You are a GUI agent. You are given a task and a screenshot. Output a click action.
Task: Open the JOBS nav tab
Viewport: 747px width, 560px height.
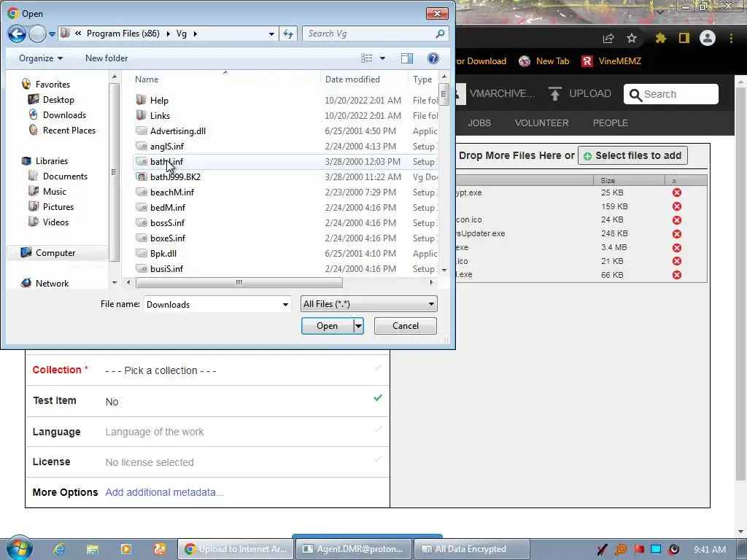click(x=479, y=122)
